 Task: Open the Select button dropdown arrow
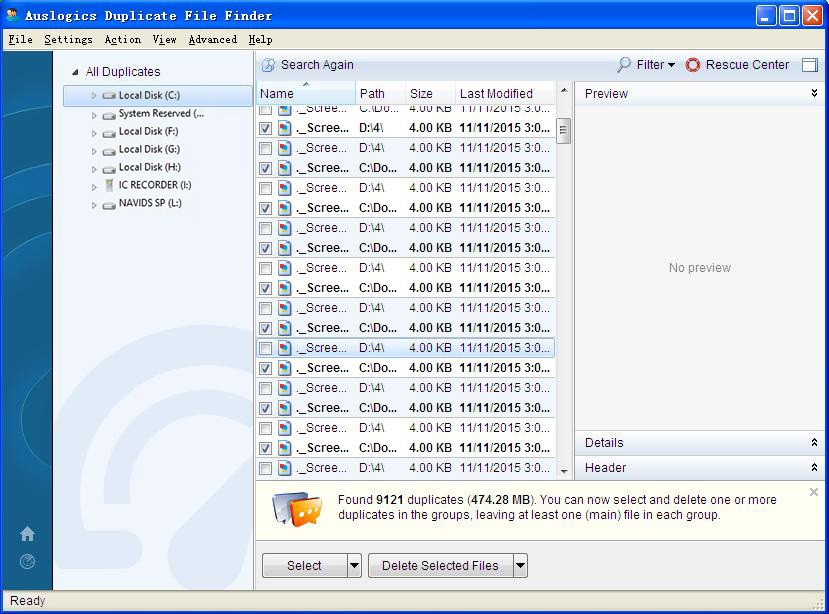(x=354, y=565)
